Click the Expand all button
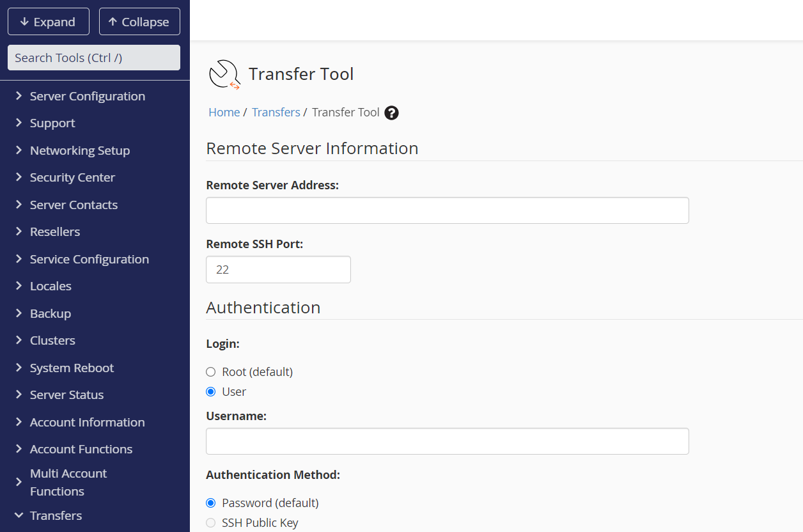 tap(48, 21)
